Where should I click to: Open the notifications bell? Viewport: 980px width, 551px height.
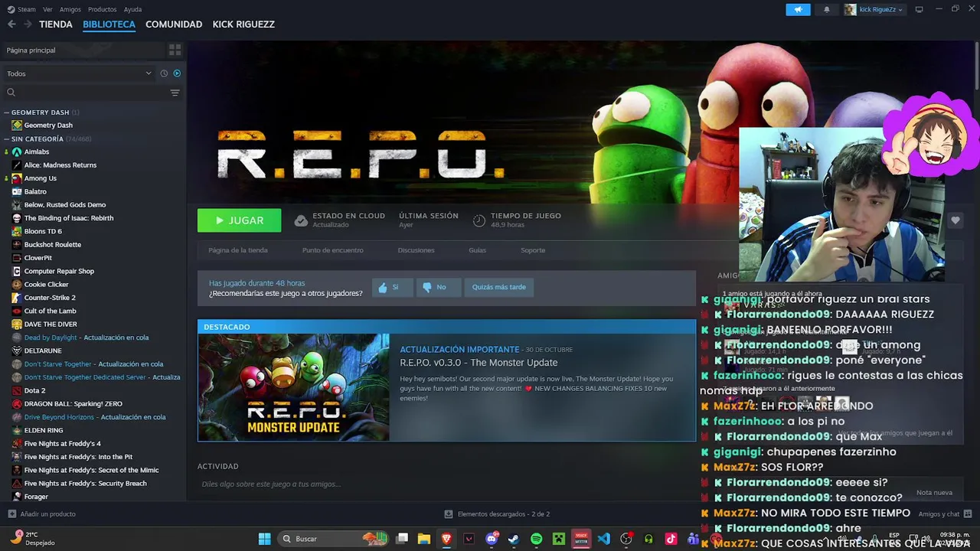pyautogui.click(x=826, y=10)
